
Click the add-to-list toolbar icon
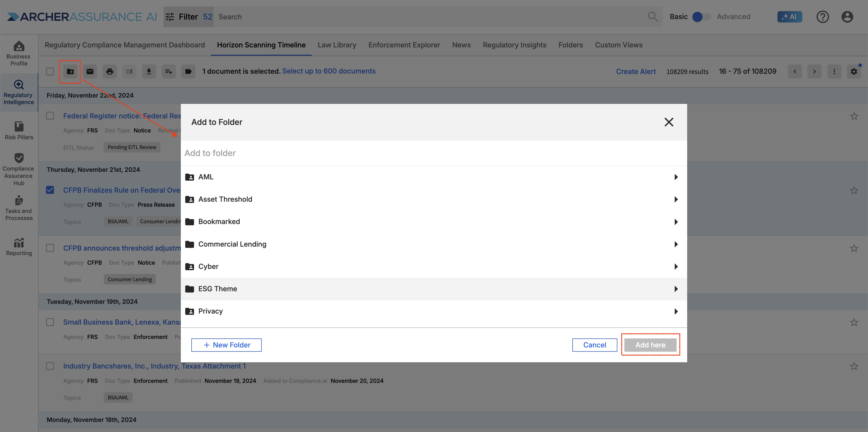click(x=169, y=71)
